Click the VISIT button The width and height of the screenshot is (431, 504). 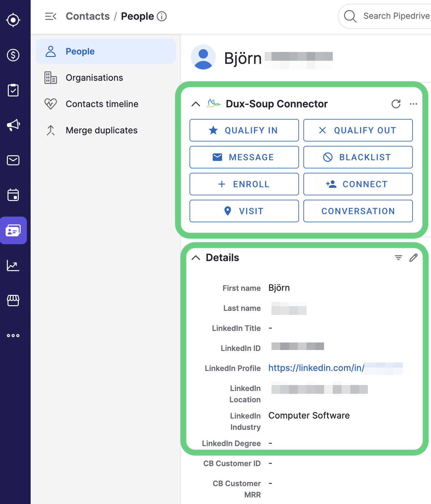coord(244,211)
